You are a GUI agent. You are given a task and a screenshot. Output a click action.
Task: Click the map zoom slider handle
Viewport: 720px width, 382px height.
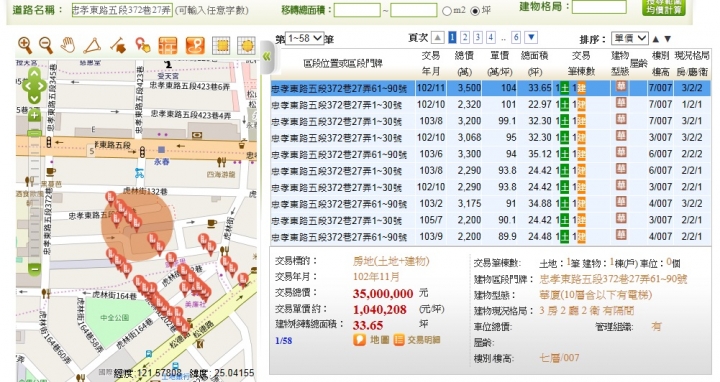(34, 134)
